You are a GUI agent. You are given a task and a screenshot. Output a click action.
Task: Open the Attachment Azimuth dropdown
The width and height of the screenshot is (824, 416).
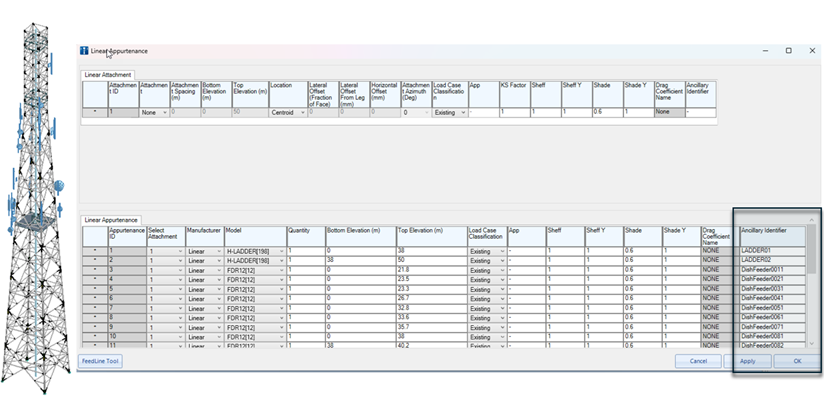(425, 113)
